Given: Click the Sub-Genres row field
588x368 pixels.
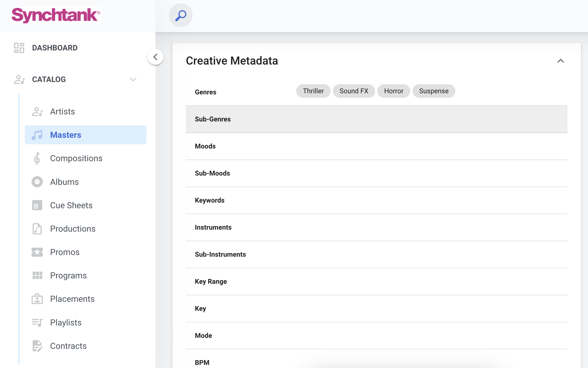Looking at the screenshot, I should click(x=377, y=119).
